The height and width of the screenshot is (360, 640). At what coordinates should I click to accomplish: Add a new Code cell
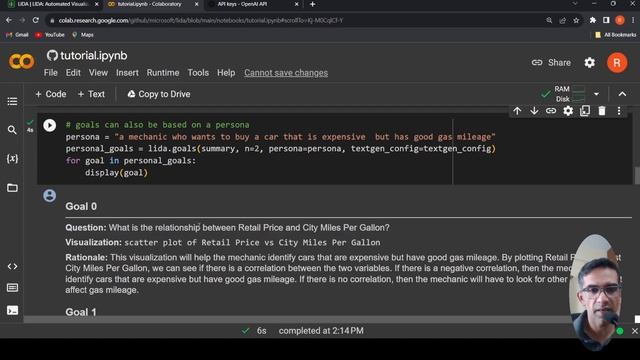pos(51,94)
